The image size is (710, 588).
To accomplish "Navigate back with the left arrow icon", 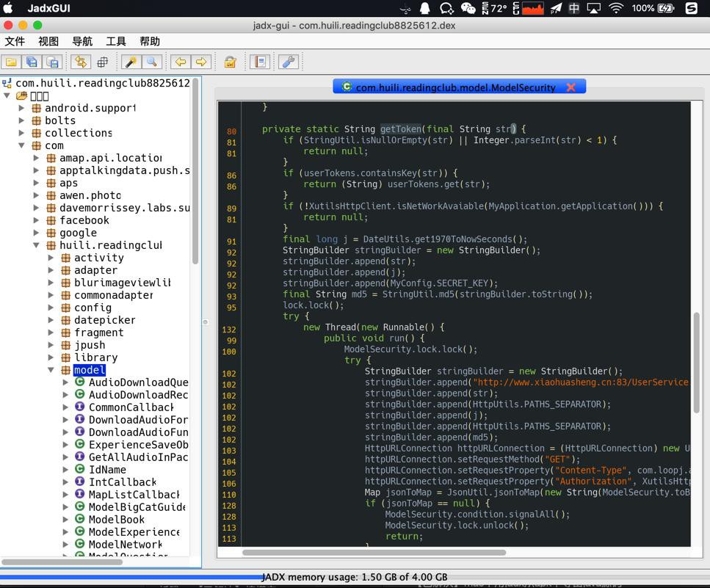I will click(180, 62).
